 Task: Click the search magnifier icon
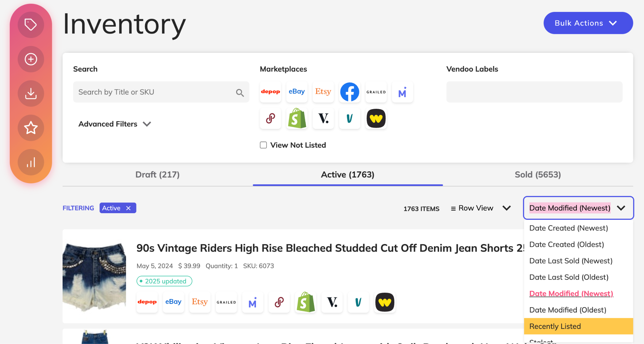coord(240,92)
